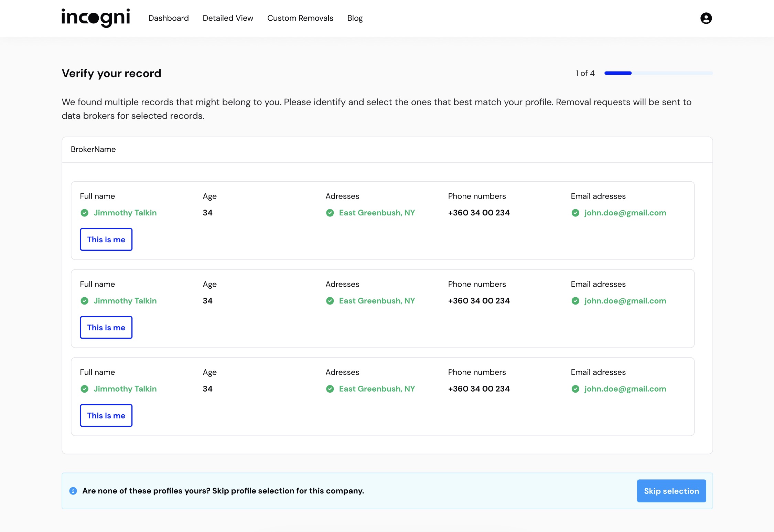The width and height of the screenshot is (774, 532).
Task: Go to Detailed View page
Action: pyautogui.click(x=228, y=18)
